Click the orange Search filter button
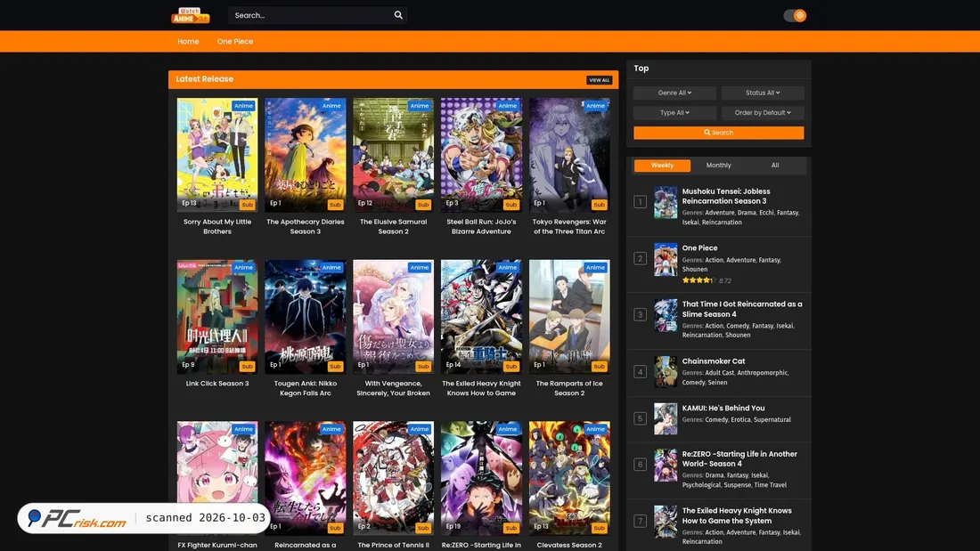 click(x=719, y=133)
